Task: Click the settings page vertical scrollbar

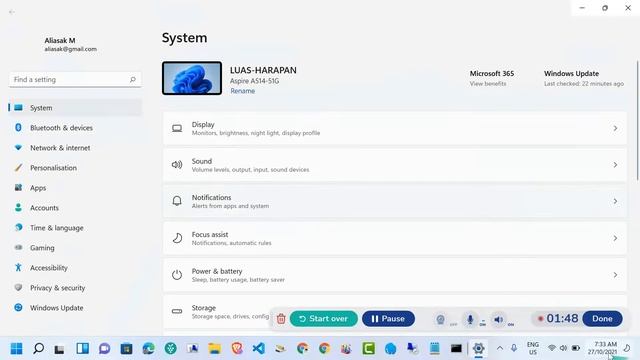Action: point(637,120)
